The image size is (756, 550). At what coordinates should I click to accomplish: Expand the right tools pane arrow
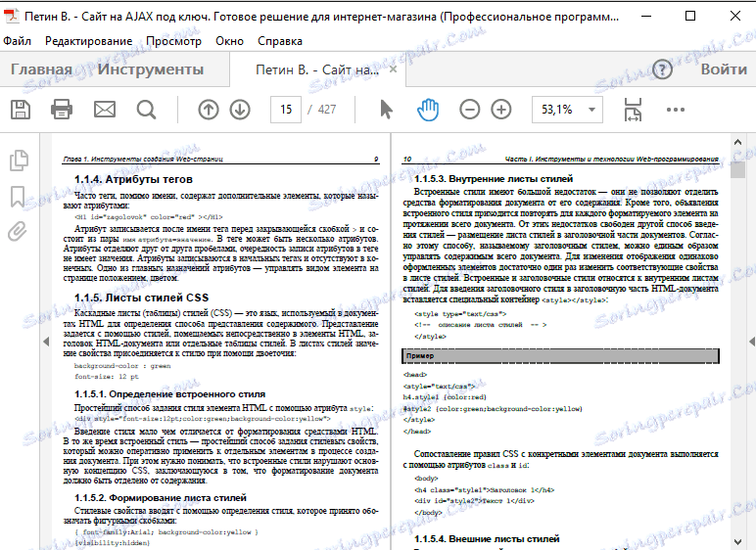pyautogui.click(x=752, y=342)
